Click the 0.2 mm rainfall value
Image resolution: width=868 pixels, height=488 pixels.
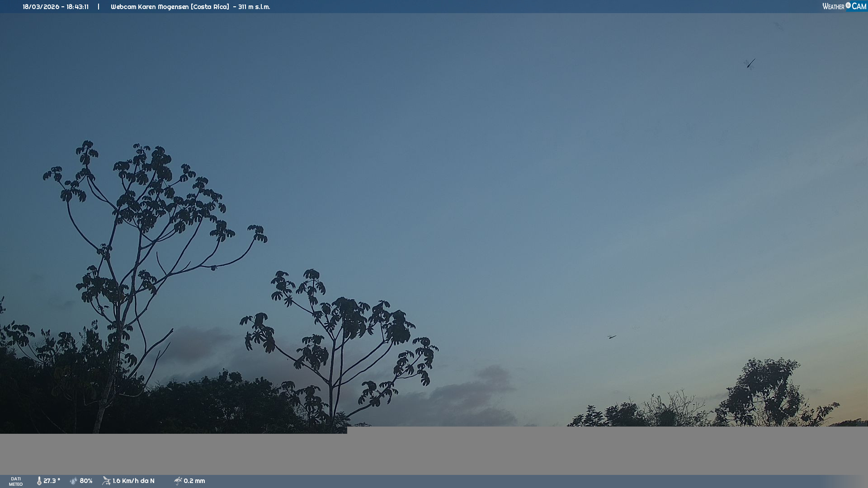click(x=194, y=481)
